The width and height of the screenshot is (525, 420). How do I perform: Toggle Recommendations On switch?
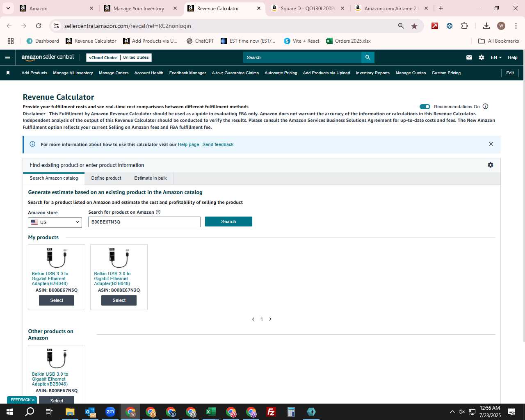point(425,107)
